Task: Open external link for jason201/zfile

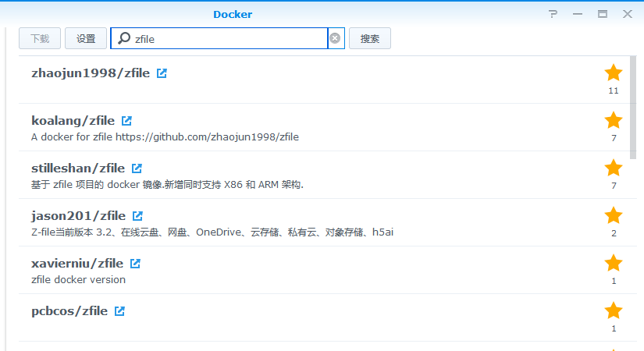Action: tap(137, 216)
